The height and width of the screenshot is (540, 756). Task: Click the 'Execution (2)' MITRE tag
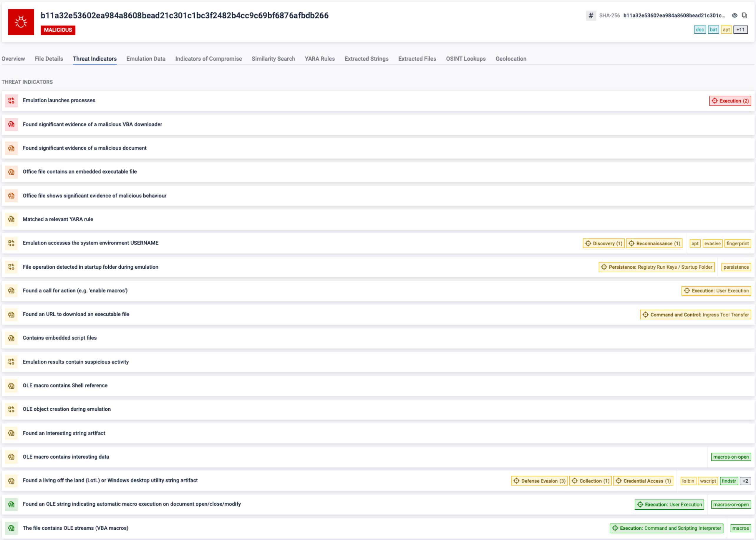click(x=730, y=101)
